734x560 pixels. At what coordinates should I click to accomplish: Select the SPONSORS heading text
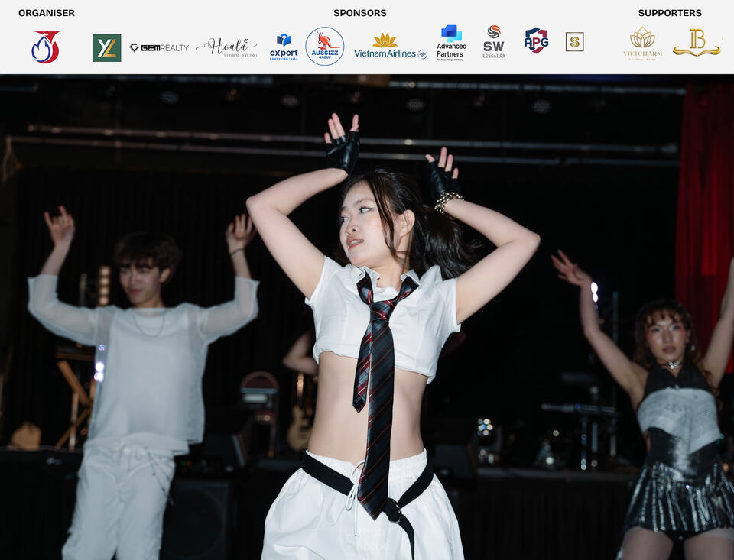pyautogui.click(x=360, y=13)
